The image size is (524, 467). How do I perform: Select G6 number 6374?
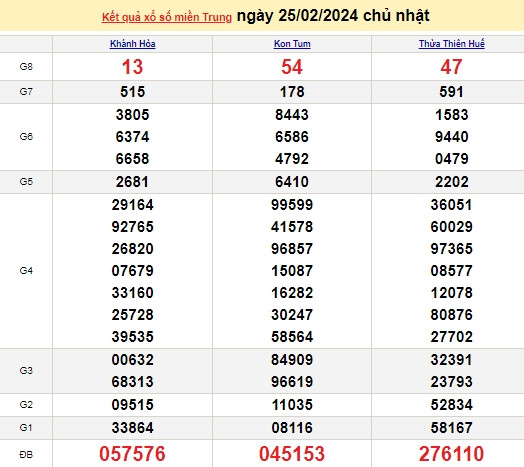[x=133, y=137]
